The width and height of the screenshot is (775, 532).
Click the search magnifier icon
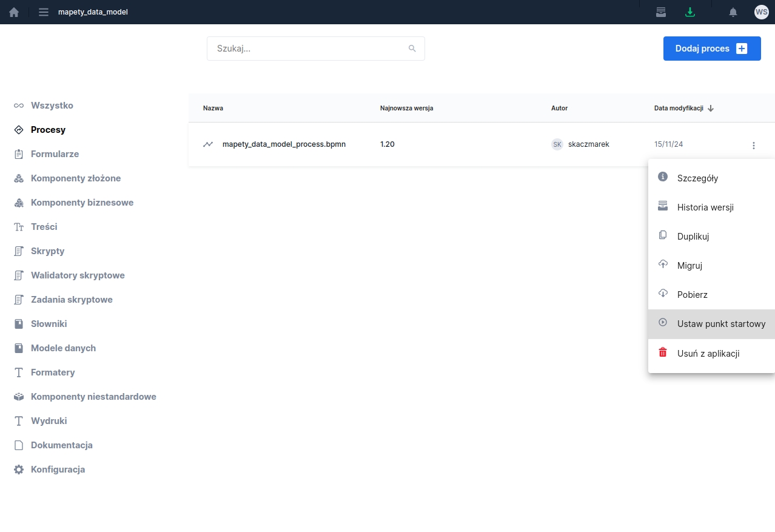(412, 49)
